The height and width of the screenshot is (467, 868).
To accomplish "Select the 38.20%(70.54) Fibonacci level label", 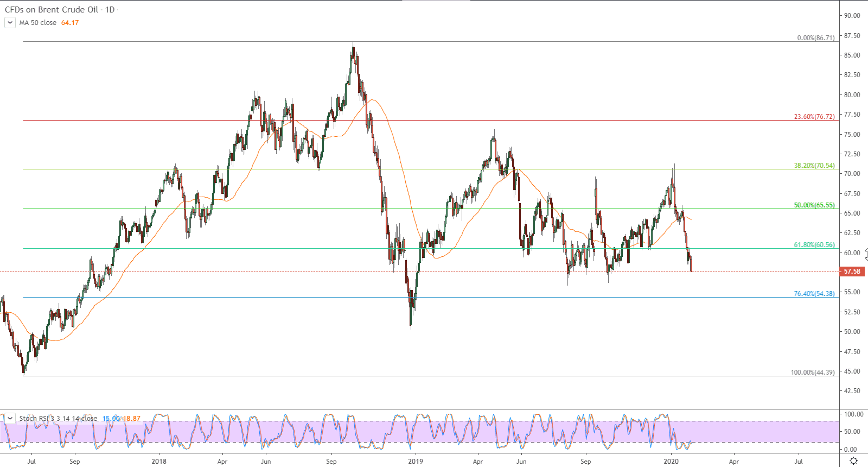I will click(814, 166).
